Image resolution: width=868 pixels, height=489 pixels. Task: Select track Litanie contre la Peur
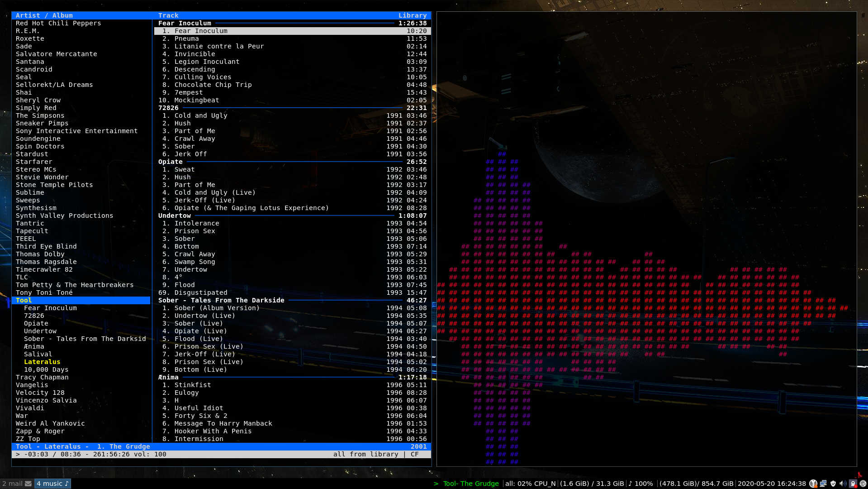point(292,46)
